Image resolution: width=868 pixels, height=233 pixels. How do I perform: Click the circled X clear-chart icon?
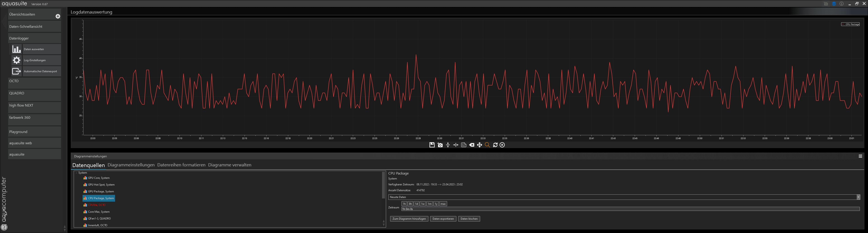[x=502, y=145]
